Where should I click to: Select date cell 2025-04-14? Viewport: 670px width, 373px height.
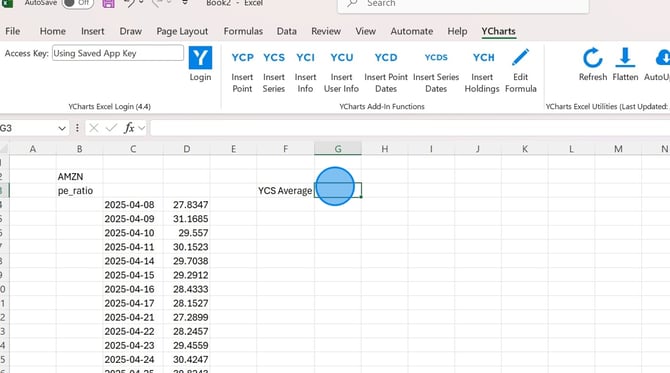coord(133,261)
